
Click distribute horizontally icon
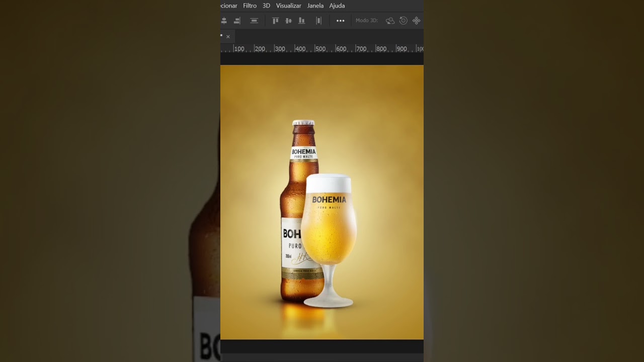[318, 21]
